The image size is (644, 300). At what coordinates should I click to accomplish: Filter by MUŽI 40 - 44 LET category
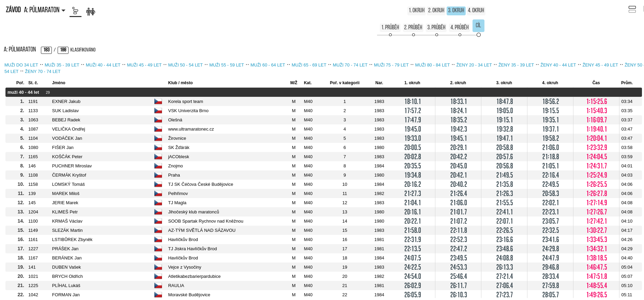[103, 65]
